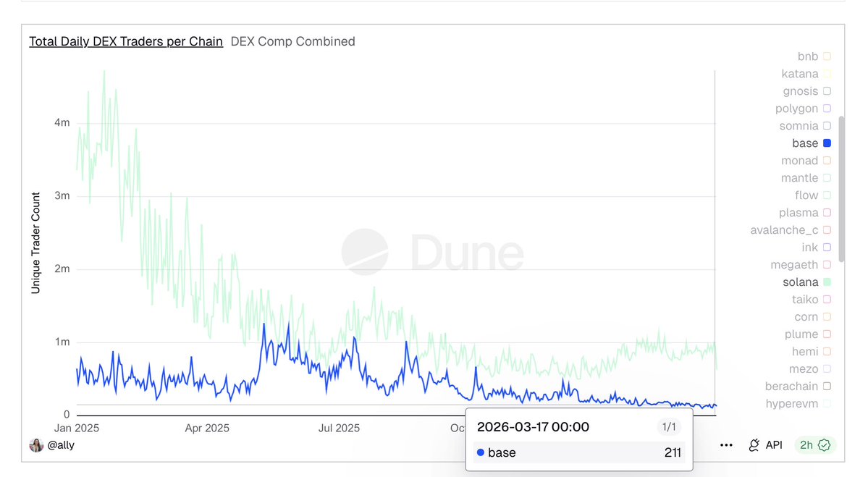Click the mantle legend label
Viewport: 868px width, 477px height.
tap(799, 177)
